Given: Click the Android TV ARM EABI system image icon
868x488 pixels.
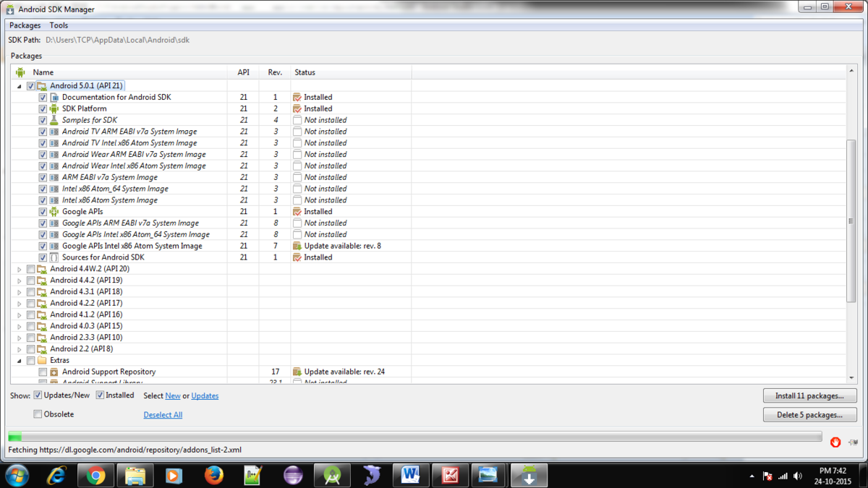Looking at the screenshot, I should coord(54,132).
